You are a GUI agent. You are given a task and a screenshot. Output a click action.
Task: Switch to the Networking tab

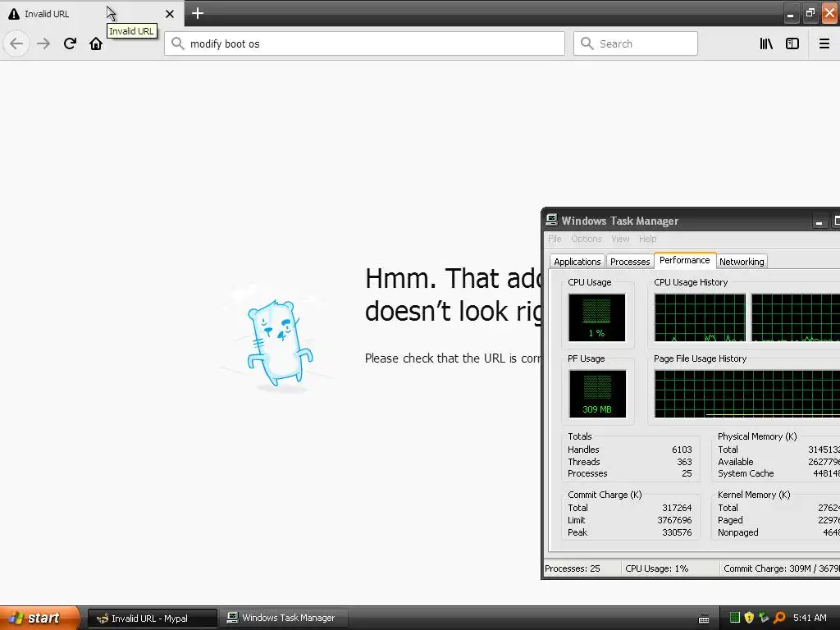click(x=742, y=262)
